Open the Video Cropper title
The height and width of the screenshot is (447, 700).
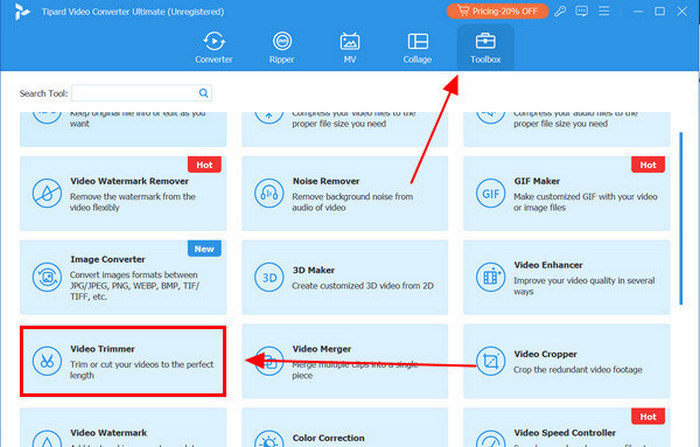[546, 354]
